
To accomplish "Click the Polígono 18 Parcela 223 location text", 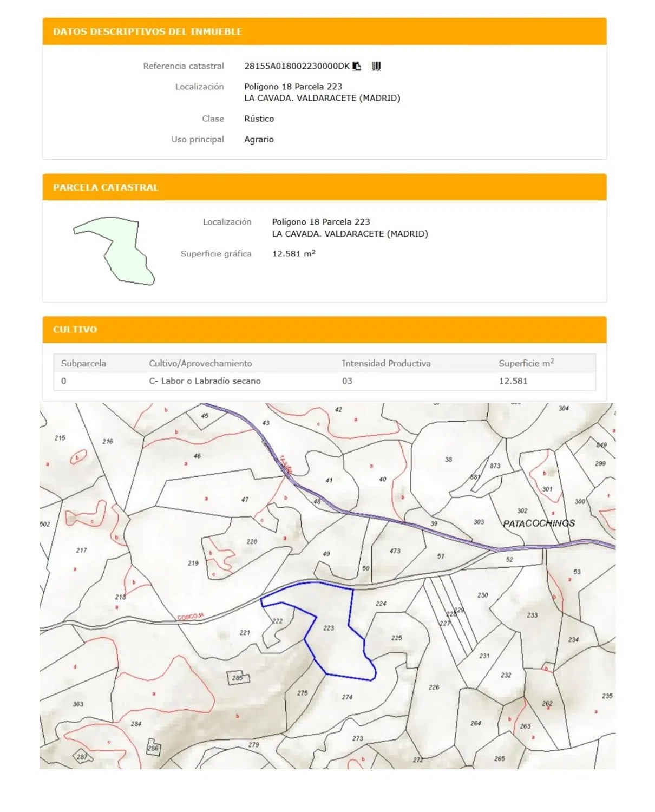I will [293, 87].
